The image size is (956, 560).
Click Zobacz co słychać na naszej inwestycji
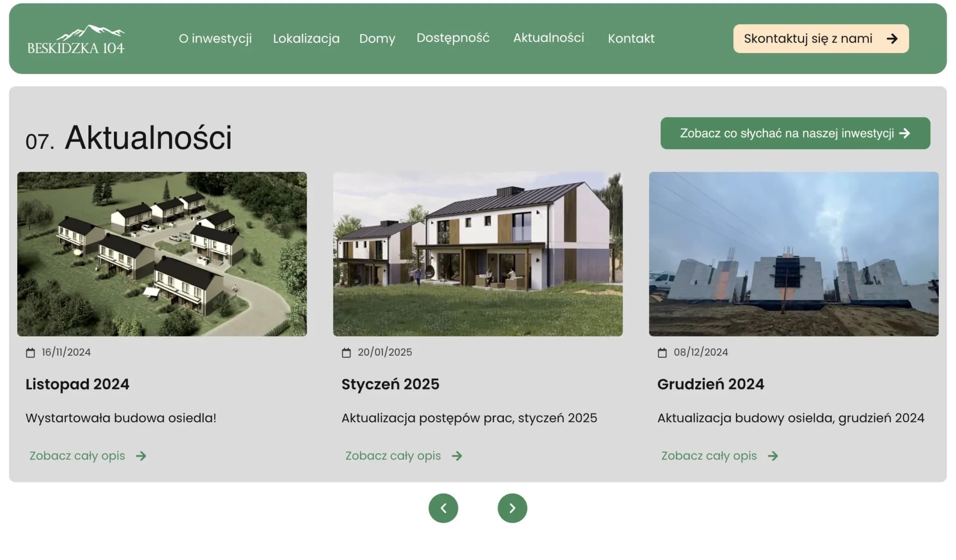coord(795,133)
